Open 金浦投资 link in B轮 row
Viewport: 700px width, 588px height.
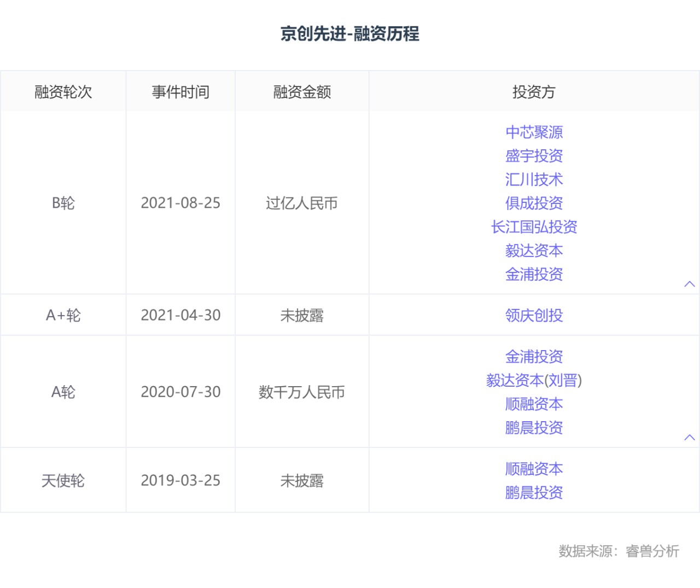click(x=534, y=274)
